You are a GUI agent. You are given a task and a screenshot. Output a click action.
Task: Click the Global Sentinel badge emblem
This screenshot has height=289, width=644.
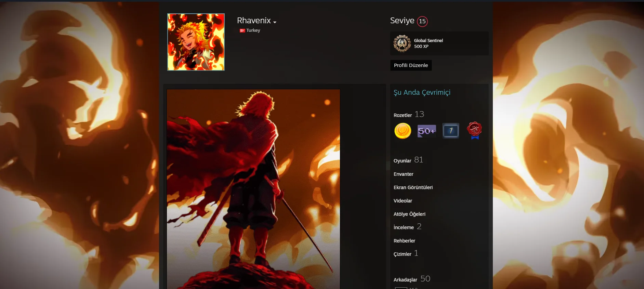click(x=402, y=43)
